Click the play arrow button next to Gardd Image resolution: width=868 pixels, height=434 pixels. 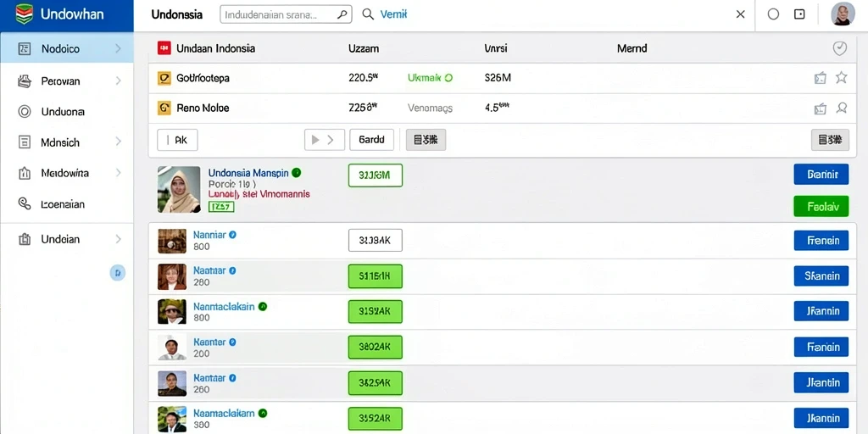[x=325, y=140]
